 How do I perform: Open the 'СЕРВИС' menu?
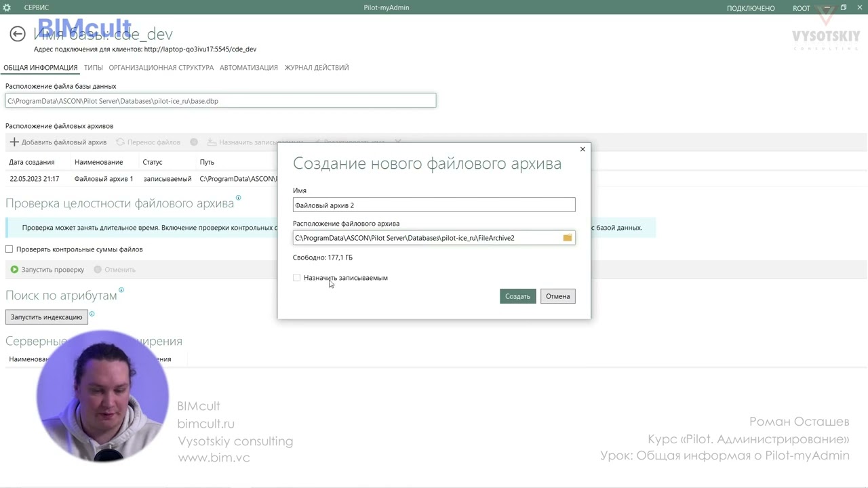point(36,8)
